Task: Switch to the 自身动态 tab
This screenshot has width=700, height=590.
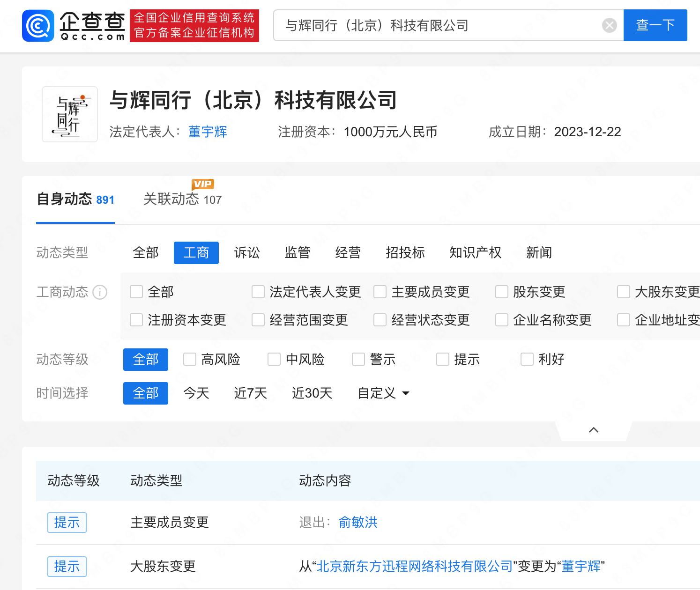Action: point(75,199)
